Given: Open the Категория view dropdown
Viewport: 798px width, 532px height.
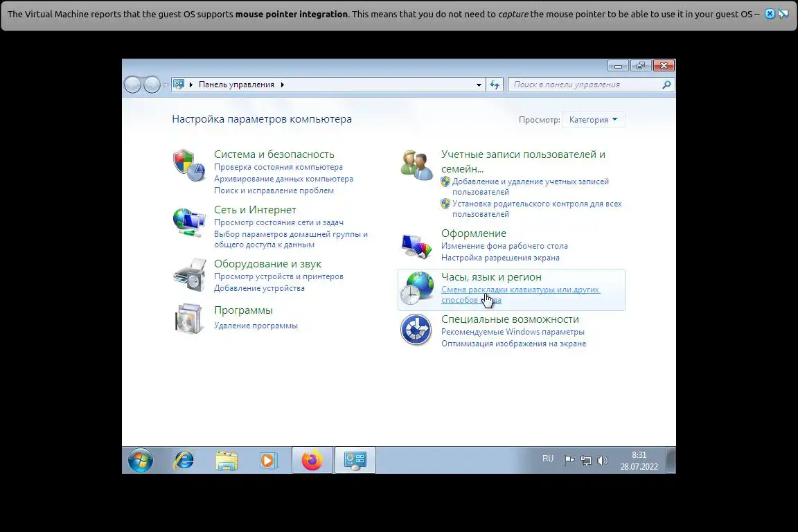Looking at the screenshot, I should (x=594, y=120).
